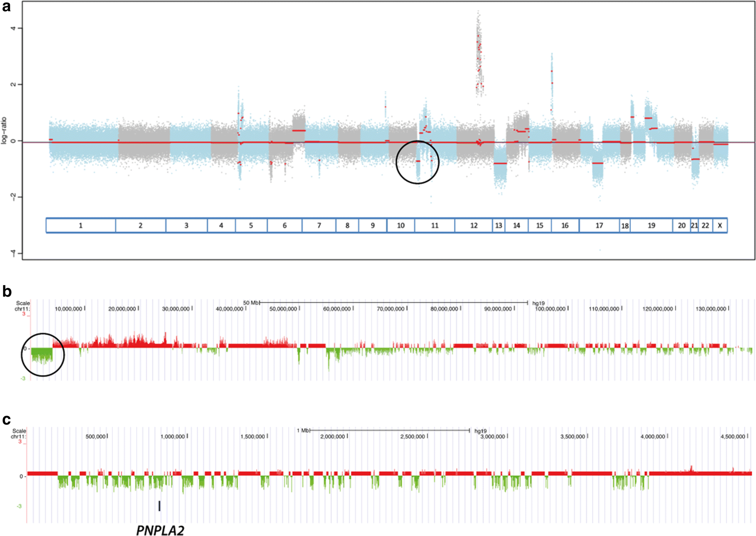The image size is (756, 536).
Task: Click the 2,000,000 position label
Action: coord(333,436)
